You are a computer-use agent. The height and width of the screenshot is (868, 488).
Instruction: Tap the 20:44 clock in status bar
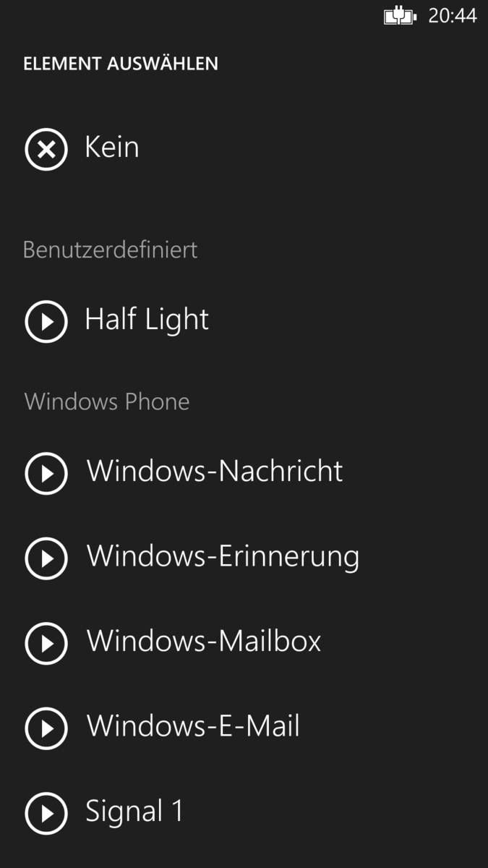(453, 16)
